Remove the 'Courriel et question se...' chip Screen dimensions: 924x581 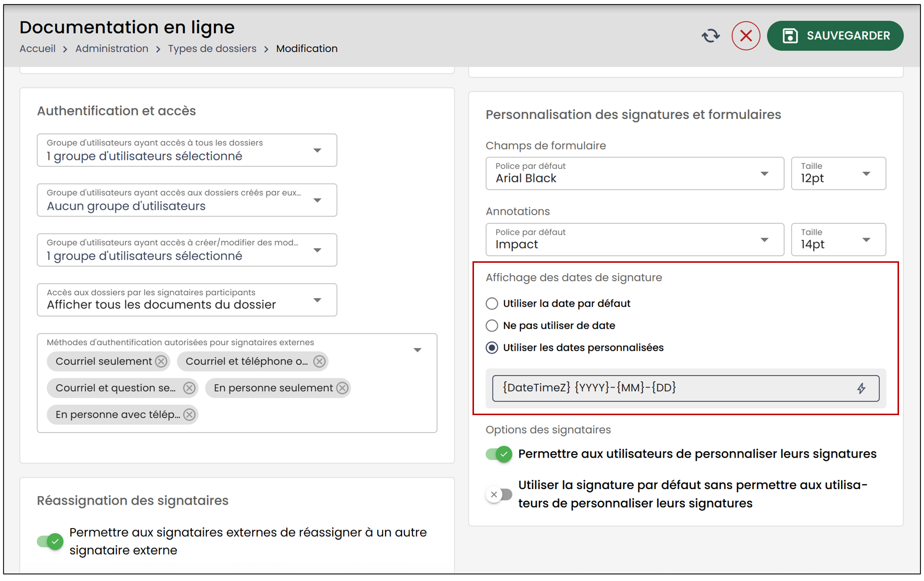189,388
